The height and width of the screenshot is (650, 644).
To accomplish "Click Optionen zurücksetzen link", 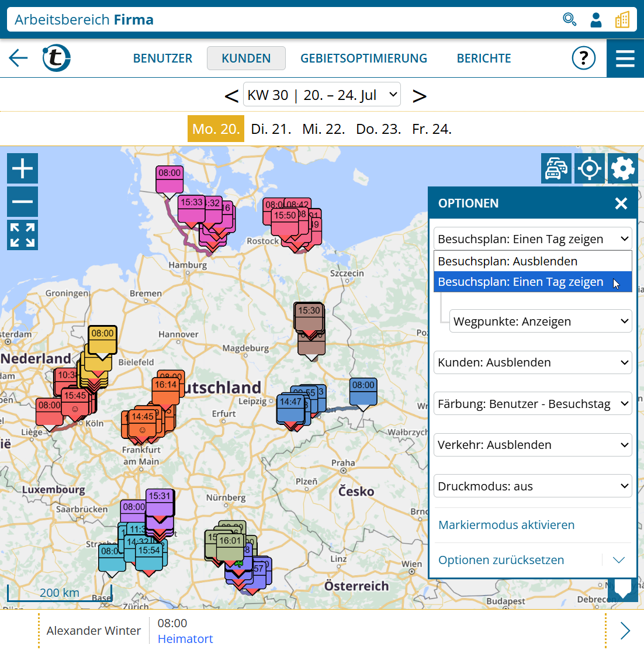I will (501, 560).
